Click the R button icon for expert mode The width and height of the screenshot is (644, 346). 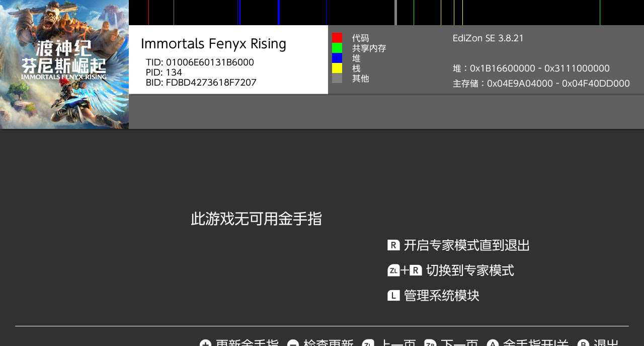[393, 245]
